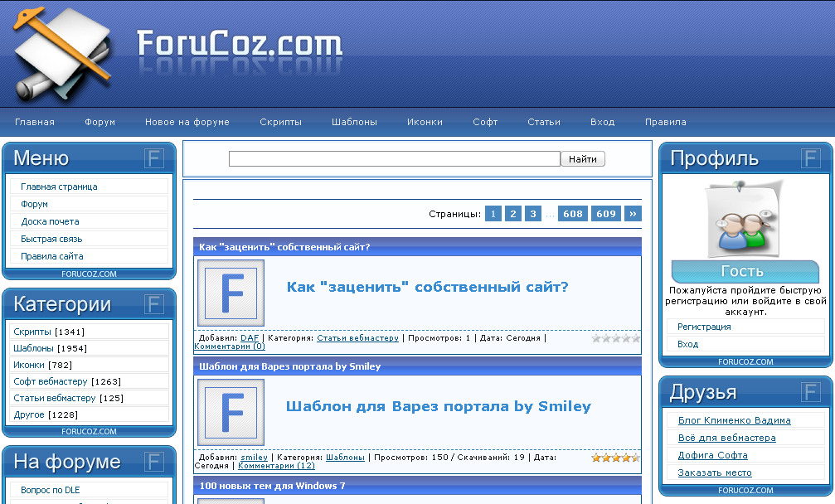Image resolution: width=835 pixels, height=504 pixels.
Task: Open Иконки in top navigation bar
Action: 425,122
